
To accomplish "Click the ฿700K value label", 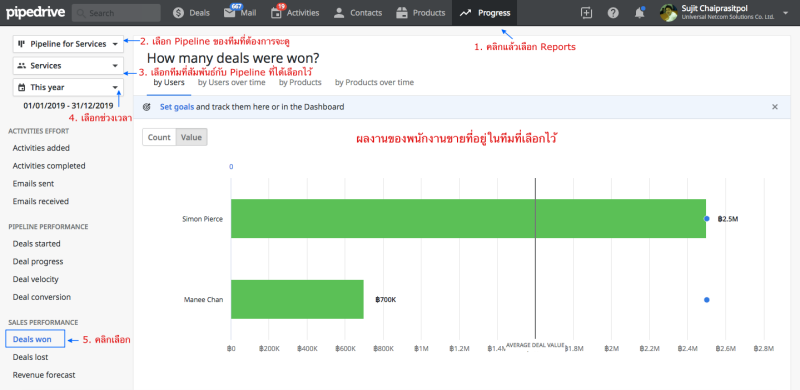I will (x=386, y=300).
